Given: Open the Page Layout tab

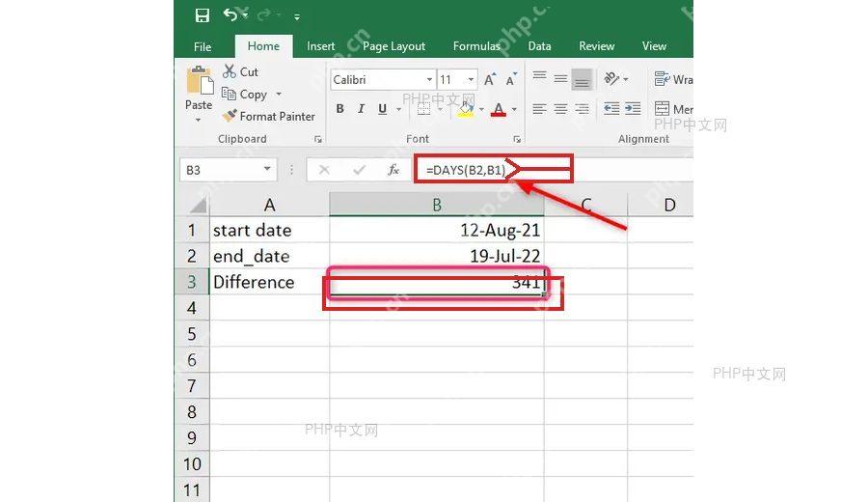Looking at the screenshot, I should point(393,46).
